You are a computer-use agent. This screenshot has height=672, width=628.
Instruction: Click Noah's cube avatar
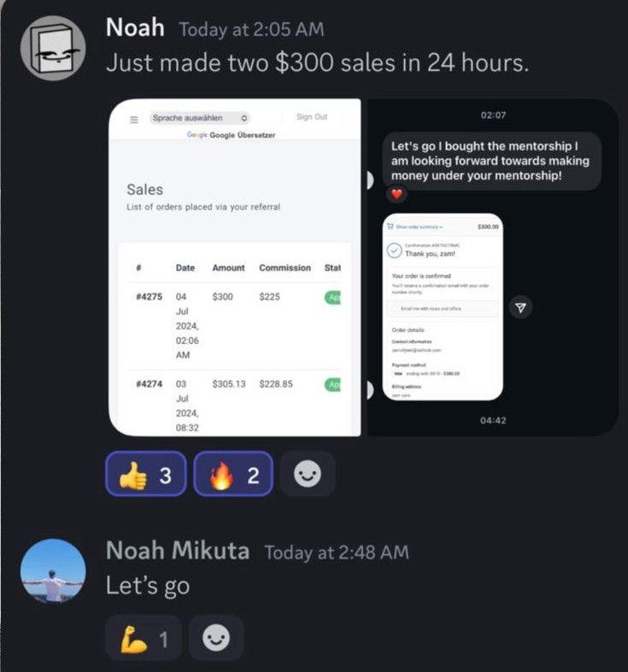pyautogui.click(x=53, y=48)
